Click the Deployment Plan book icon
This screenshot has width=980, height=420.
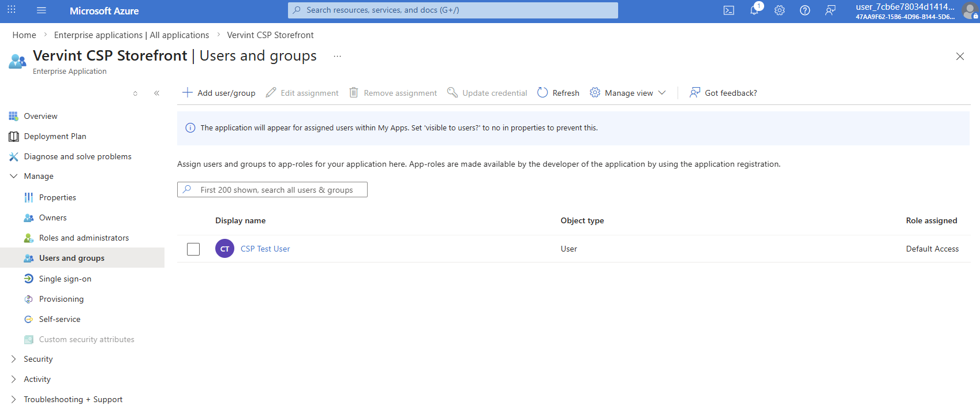click(x=14, y=136)
